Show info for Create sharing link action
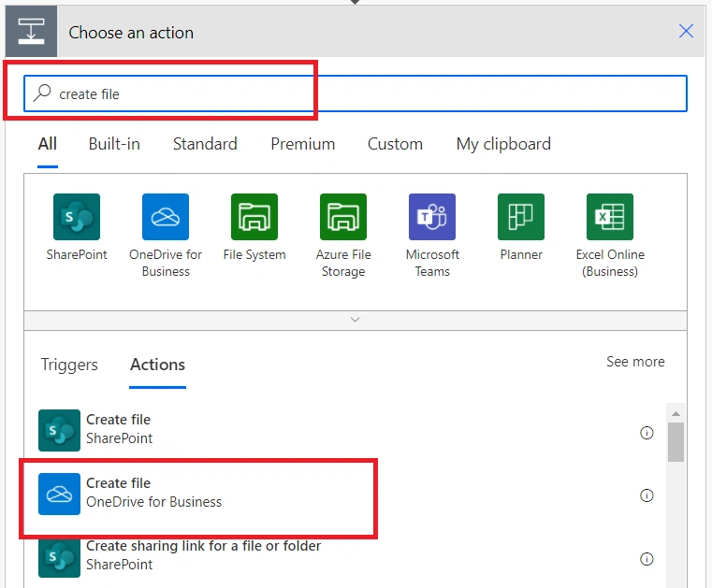This screenshot has height=588, width=712. point(647,559)
